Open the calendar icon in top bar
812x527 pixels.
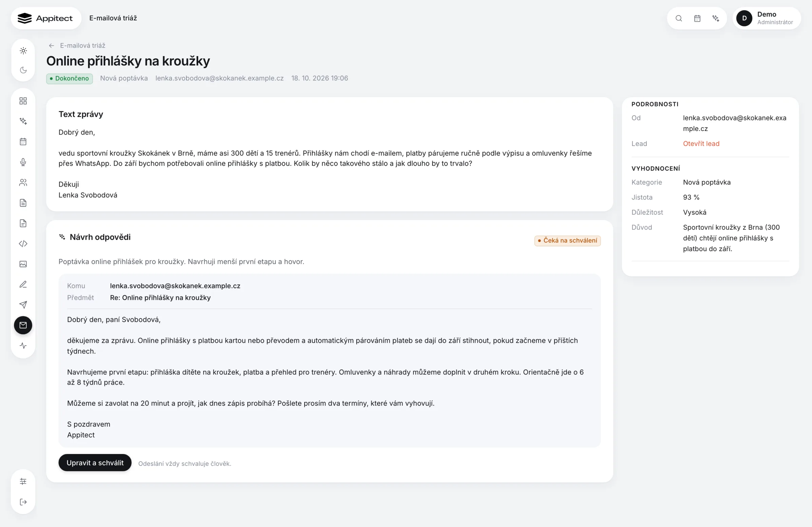pos(697,18)
